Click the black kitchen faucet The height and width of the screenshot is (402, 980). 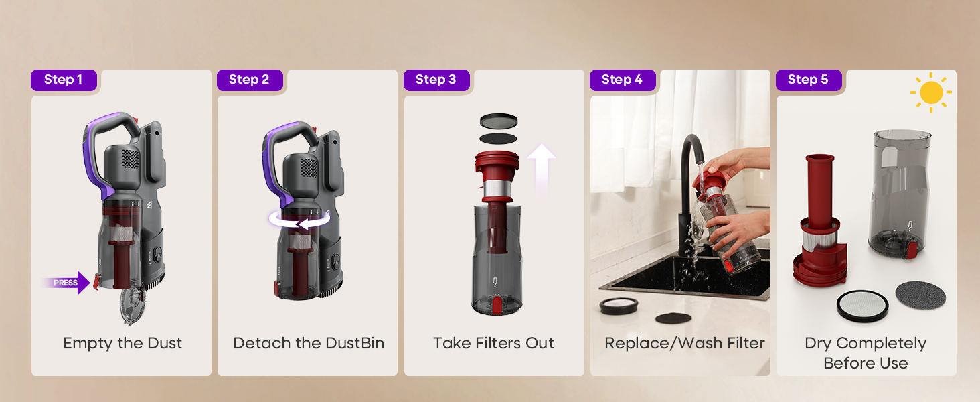[689, 194]
